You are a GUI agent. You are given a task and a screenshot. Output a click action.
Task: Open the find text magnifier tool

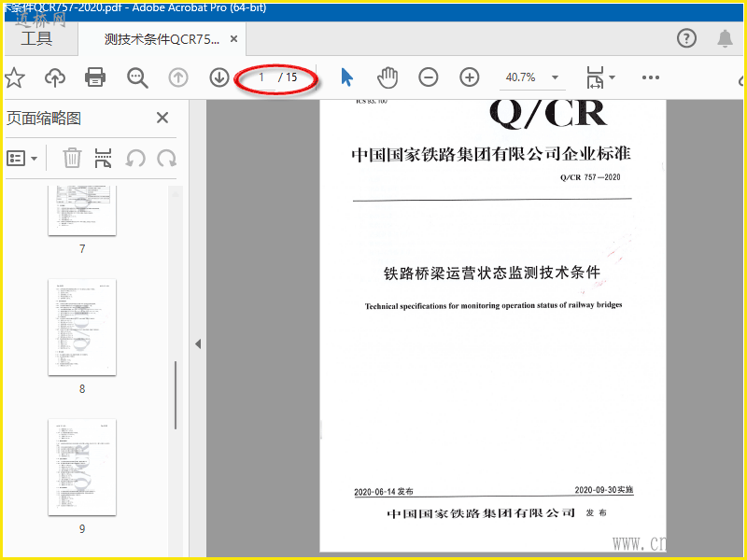point(137,77)
